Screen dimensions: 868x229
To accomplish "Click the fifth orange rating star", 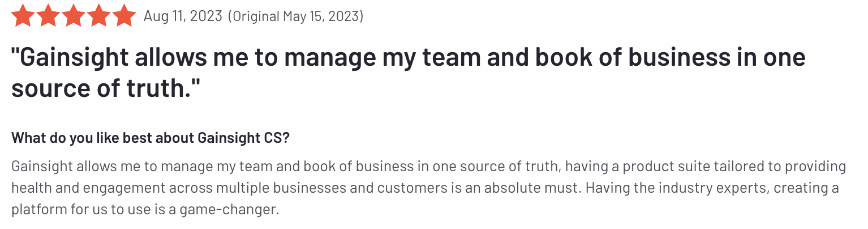I will [x=124, y=16].
